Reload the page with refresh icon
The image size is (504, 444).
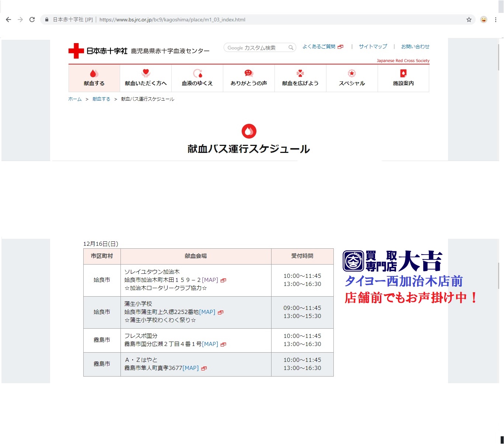pos(32,20)
